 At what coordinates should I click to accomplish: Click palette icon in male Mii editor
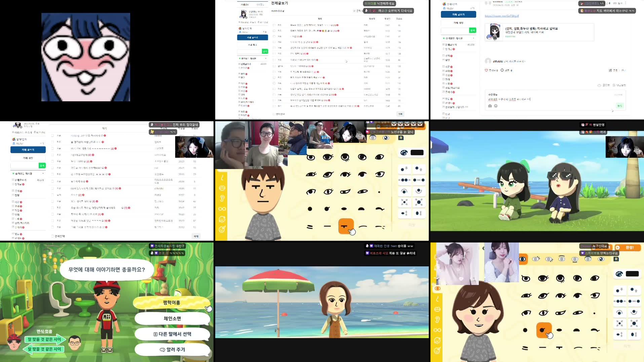(x=404, y=153)
